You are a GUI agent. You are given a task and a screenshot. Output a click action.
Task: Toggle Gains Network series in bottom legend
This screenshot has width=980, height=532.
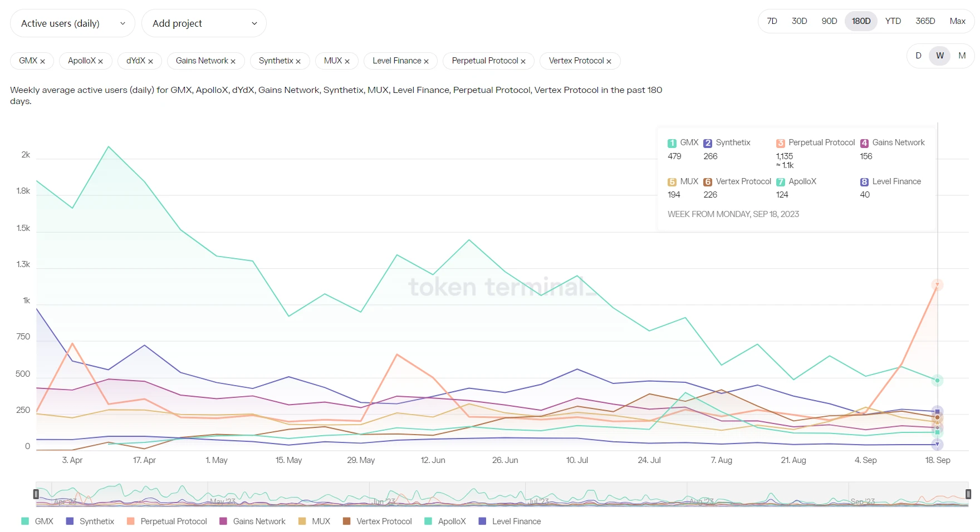(x=252, y=521)
